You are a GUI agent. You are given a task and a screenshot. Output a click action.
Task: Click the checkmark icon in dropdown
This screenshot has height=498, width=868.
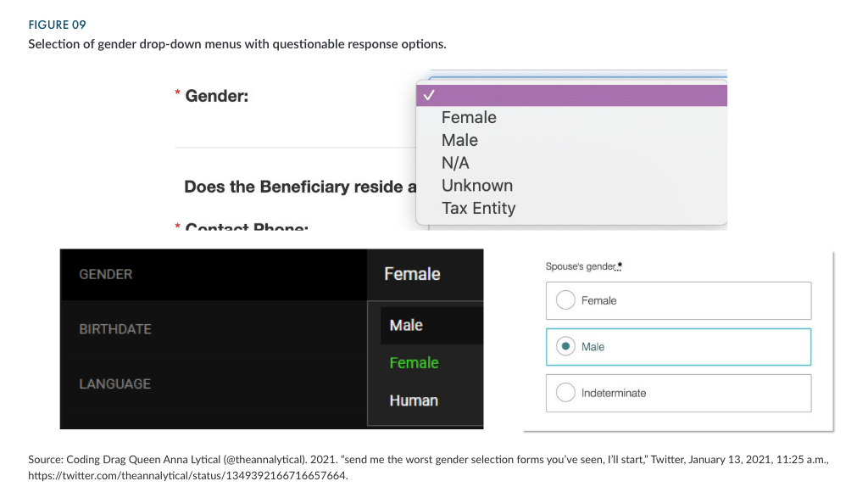(429, 95)
